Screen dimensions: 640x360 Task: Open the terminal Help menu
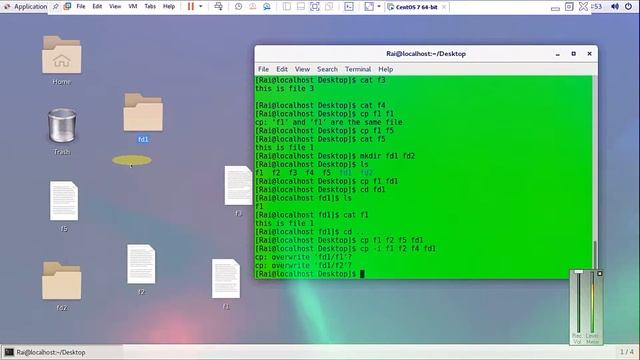coord(385,69)
